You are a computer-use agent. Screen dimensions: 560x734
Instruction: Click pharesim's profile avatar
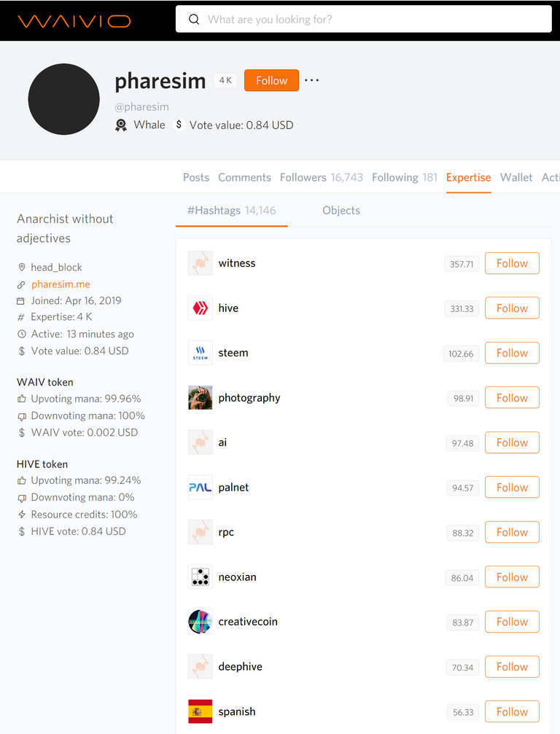[x=63, y=99]
